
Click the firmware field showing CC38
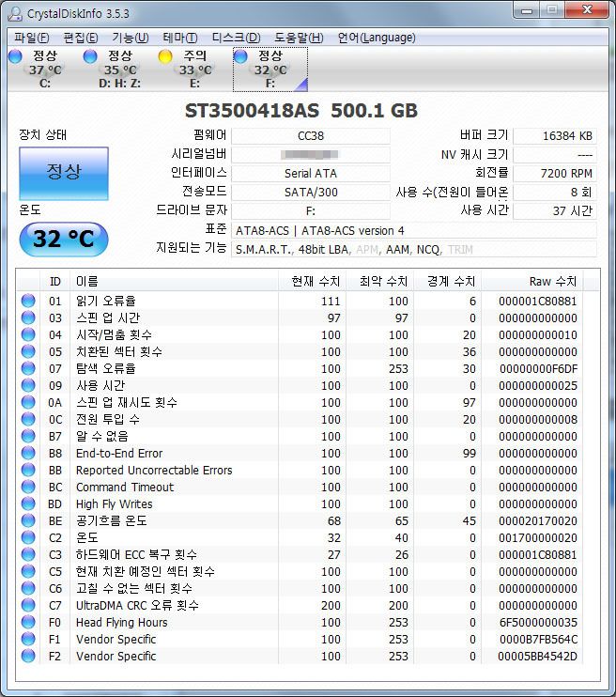coord(311,136)
